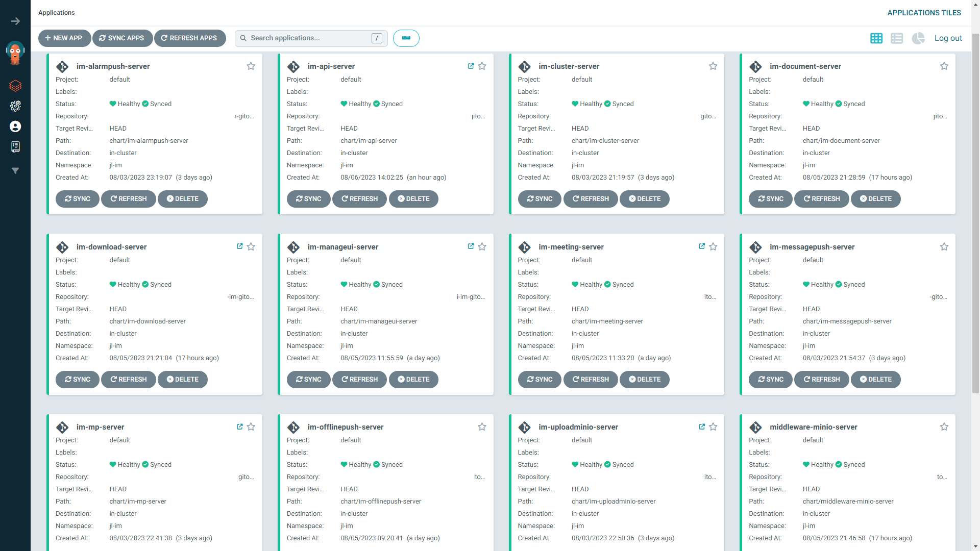Click the page vertical scrollbar
Image resolution: width=980 pixels, height=551 pixels.
coord(975,214)
